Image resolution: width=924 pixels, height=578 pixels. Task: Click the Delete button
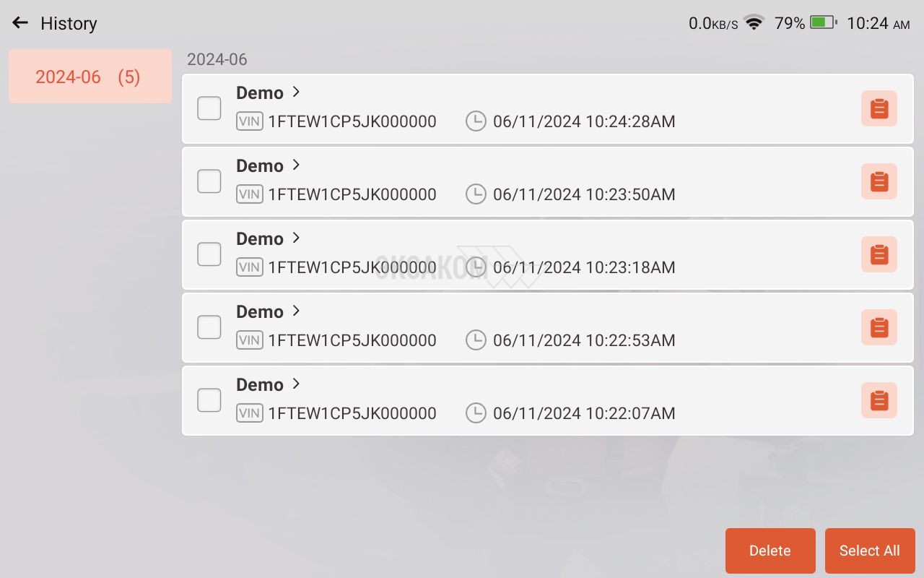[x=770, y=551]
